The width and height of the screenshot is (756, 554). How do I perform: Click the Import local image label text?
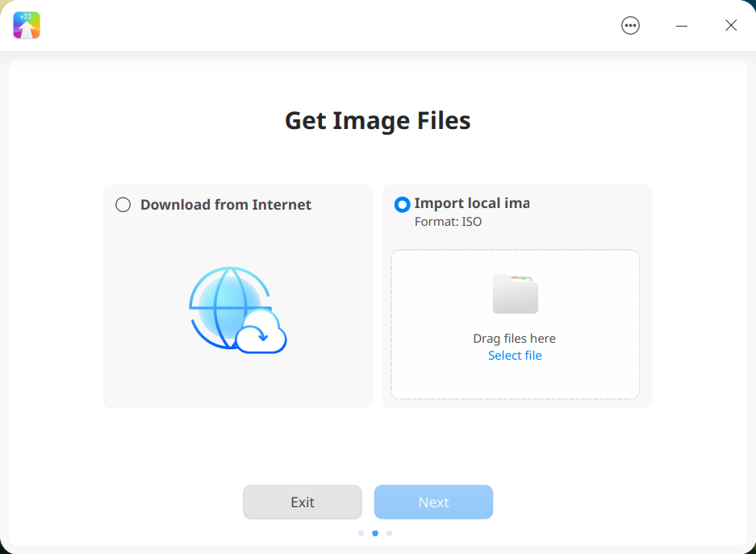point(472,203)
